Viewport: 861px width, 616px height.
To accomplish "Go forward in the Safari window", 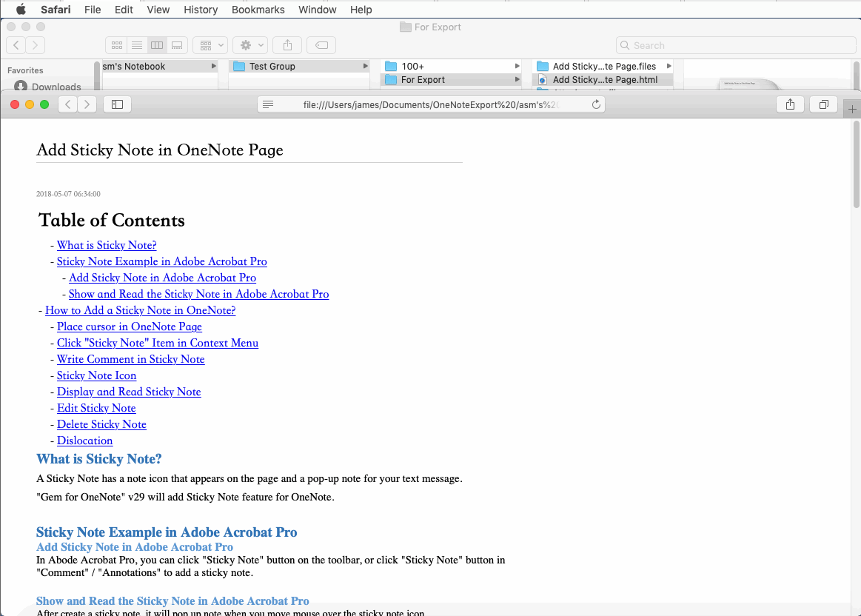I will tap(87, 104).
